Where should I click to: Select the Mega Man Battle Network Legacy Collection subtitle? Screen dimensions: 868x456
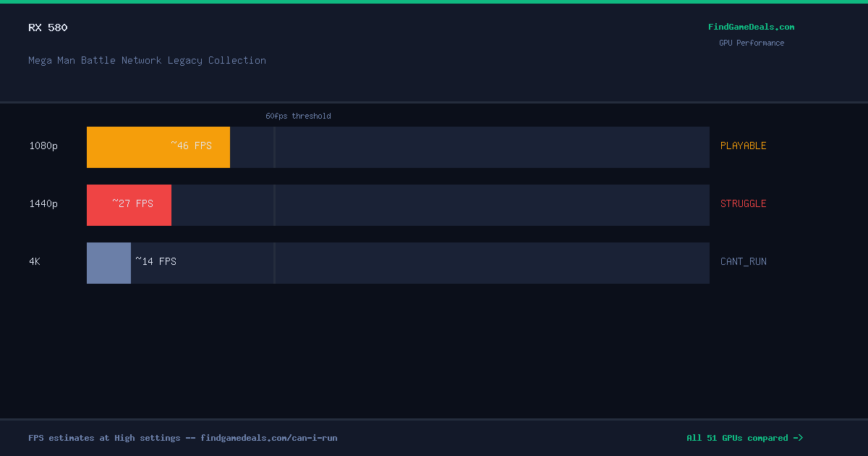coord(147,61)
